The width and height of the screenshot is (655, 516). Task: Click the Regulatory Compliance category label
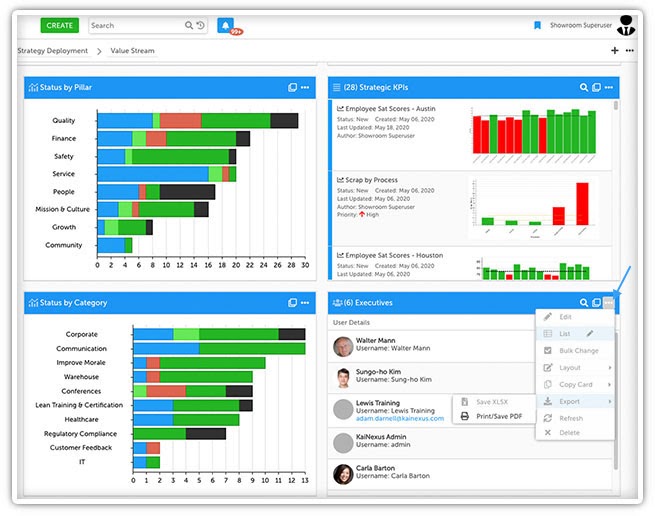pyautogui.click(x=80, y=434)
